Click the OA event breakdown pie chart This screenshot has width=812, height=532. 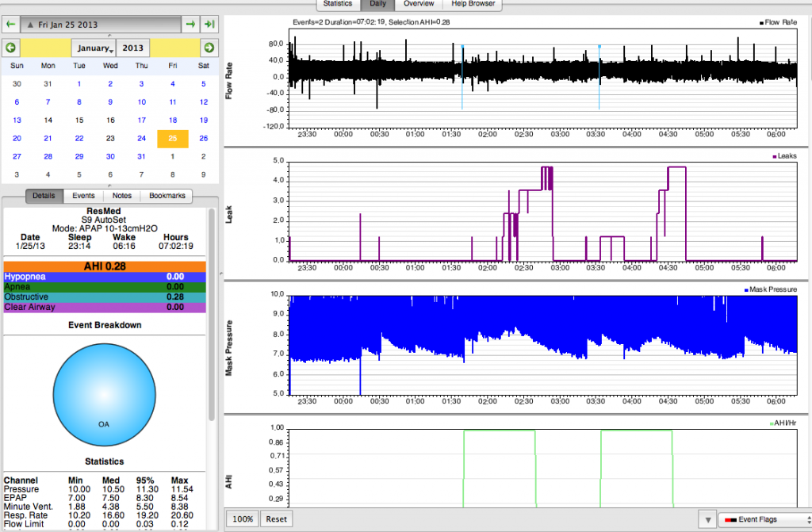tap(104, 395)
